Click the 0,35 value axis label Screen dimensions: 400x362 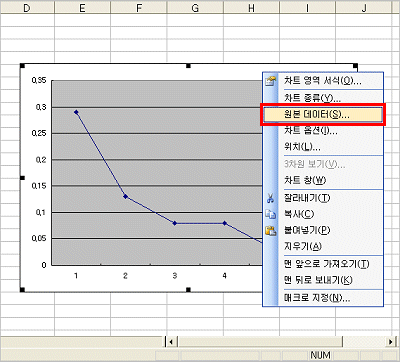tap(39, 80)
